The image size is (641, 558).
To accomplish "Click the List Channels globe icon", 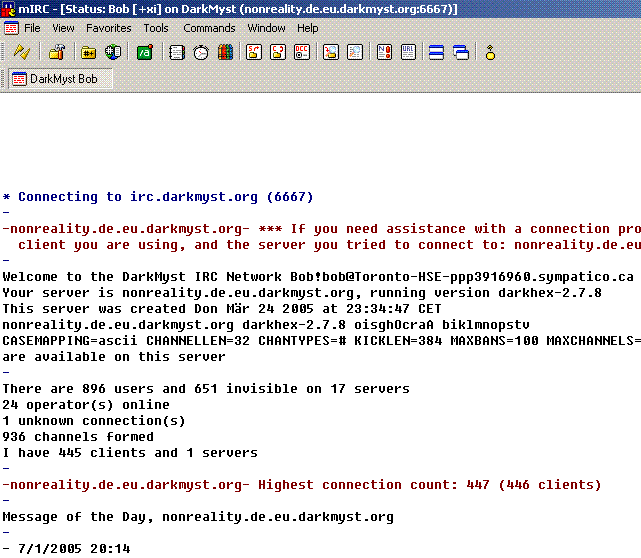I will pyautogui.click(x=113, y=52).
